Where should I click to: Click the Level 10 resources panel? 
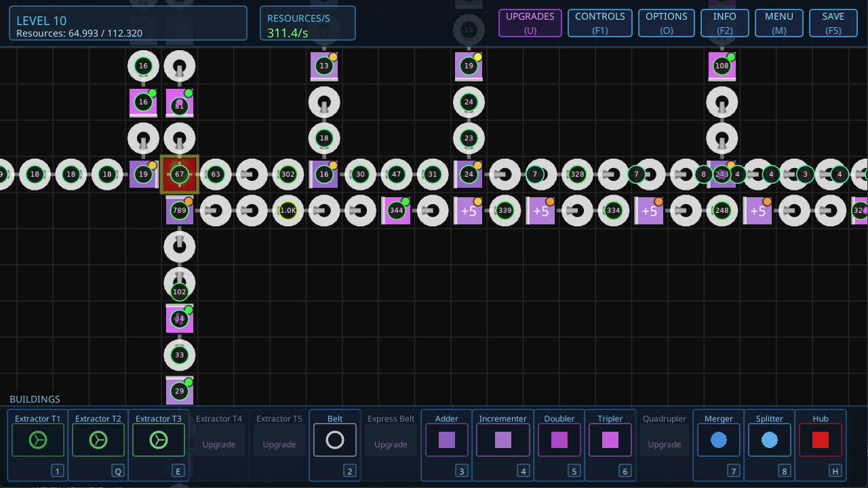[x=128, y=23]
